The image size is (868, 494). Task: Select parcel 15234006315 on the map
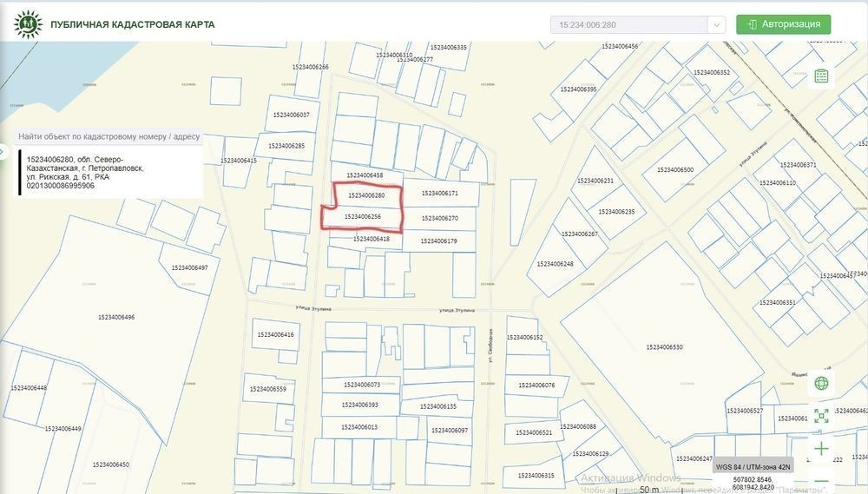pos(536,475)
